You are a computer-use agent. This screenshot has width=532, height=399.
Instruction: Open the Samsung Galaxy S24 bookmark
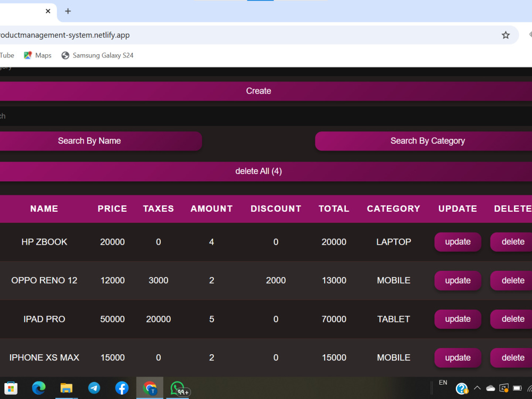point(97,55)
